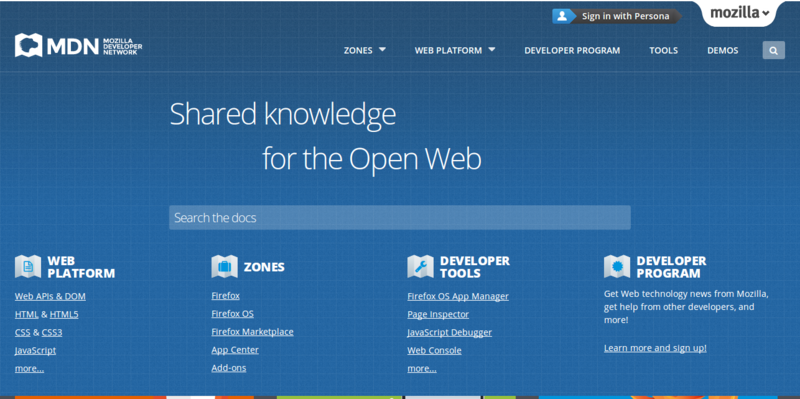Open the ZONES nav label

(x=358, y=51)
